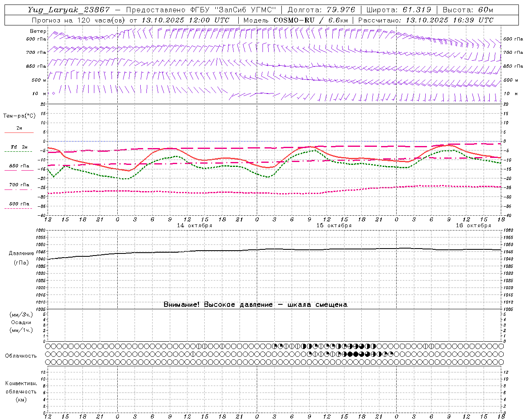Click the "Ветер" wind panel label
525x420 pixels.
coord(38,31)
